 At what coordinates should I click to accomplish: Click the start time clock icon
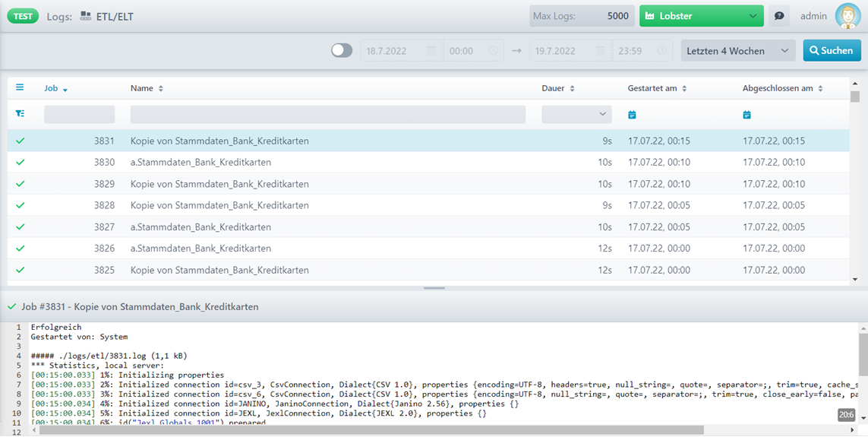(x=493, y=50)
